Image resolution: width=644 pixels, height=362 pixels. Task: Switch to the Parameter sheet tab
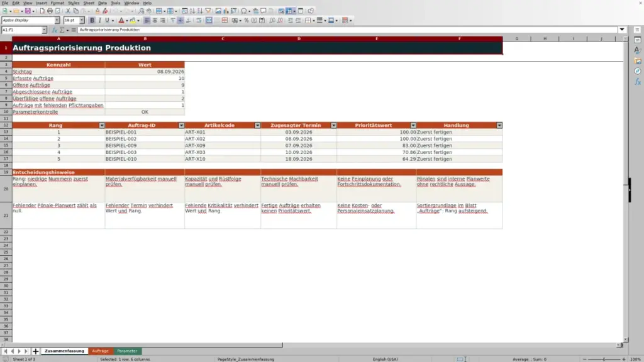pyautogui.click(x=127, y=351)
